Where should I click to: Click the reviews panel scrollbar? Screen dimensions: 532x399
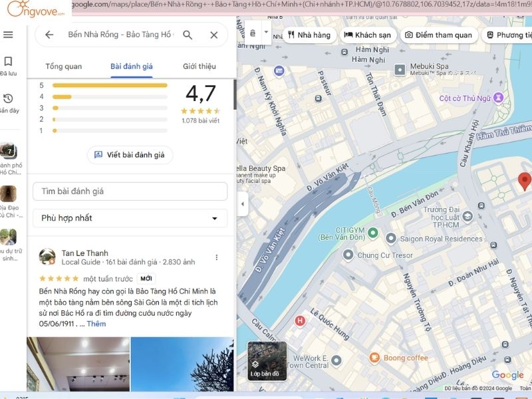[x=235, y=94]
